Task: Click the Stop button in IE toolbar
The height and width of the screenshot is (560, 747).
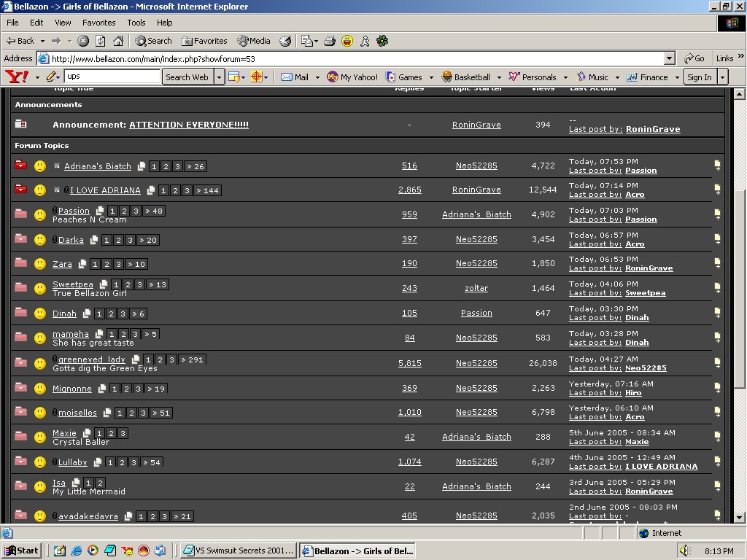Action: point(83,41)
